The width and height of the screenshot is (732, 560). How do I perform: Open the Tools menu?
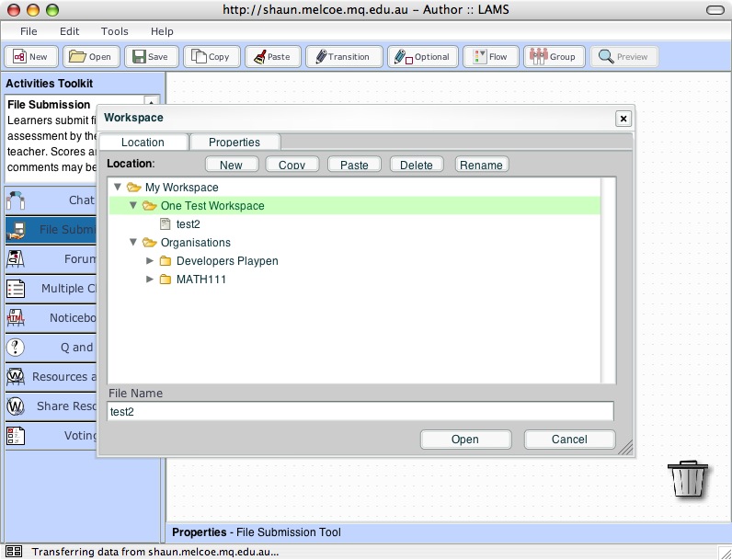pyautogui.click(x=114, y=31)
